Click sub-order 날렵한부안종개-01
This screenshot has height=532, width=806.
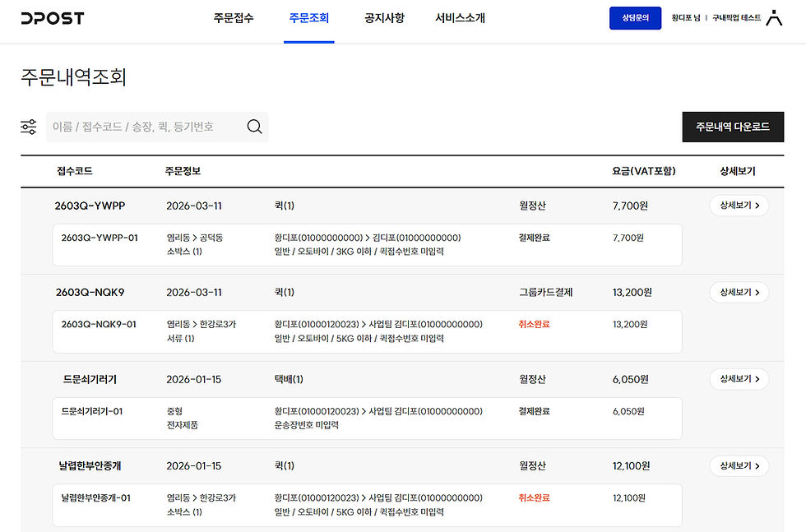96,497
